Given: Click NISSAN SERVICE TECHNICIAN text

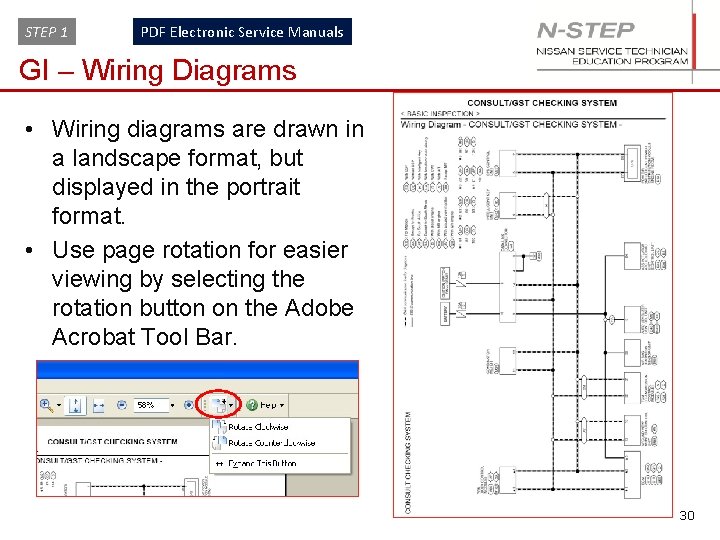Looking at the screenshot, I should [612, 51].
